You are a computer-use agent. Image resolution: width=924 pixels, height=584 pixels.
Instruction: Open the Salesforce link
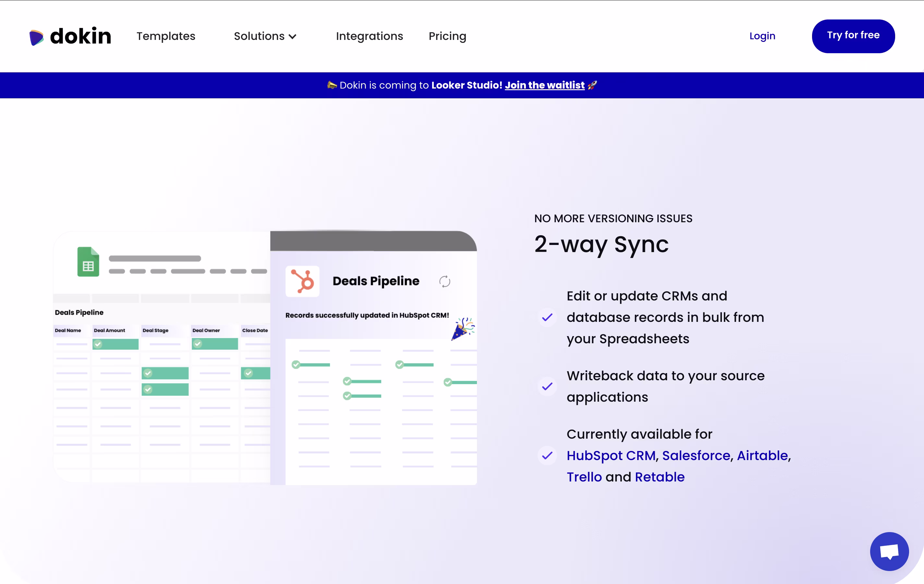696,456
